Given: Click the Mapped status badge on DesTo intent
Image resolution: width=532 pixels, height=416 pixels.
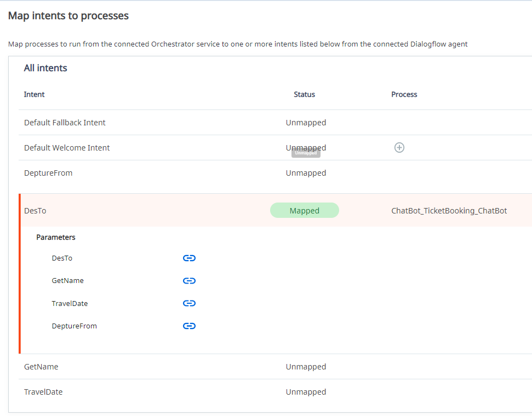Looking at the screenshot, I should [x=304, y=210].
